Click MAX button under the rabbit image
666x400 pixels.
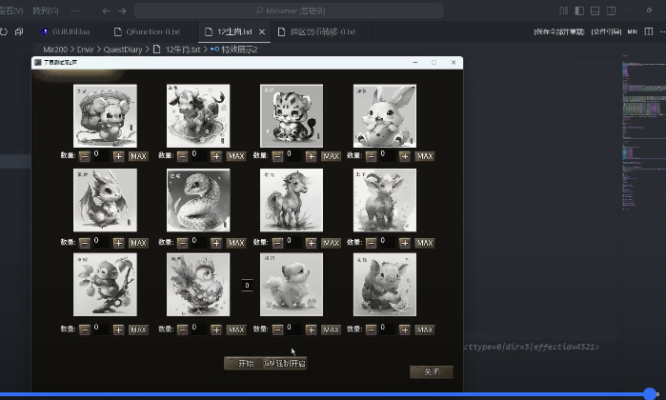point(425,157)
